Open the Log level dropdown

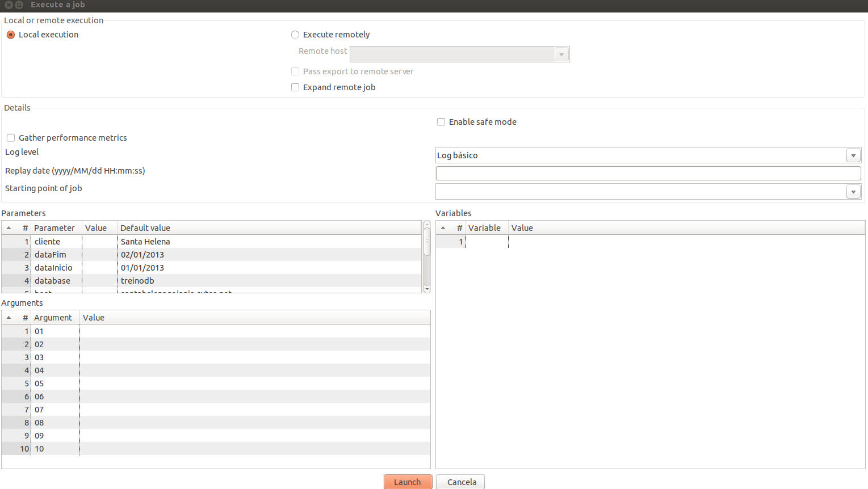(x=853, y=155)
